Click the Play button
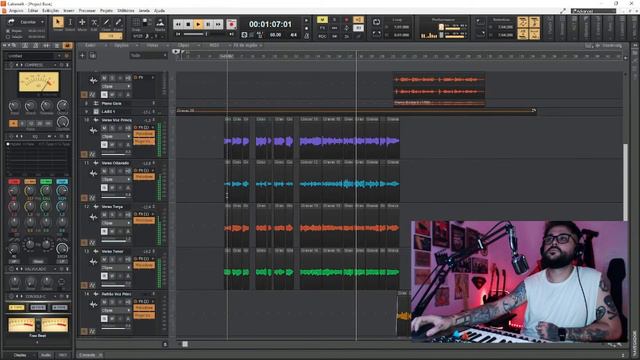 coord(198,24)
